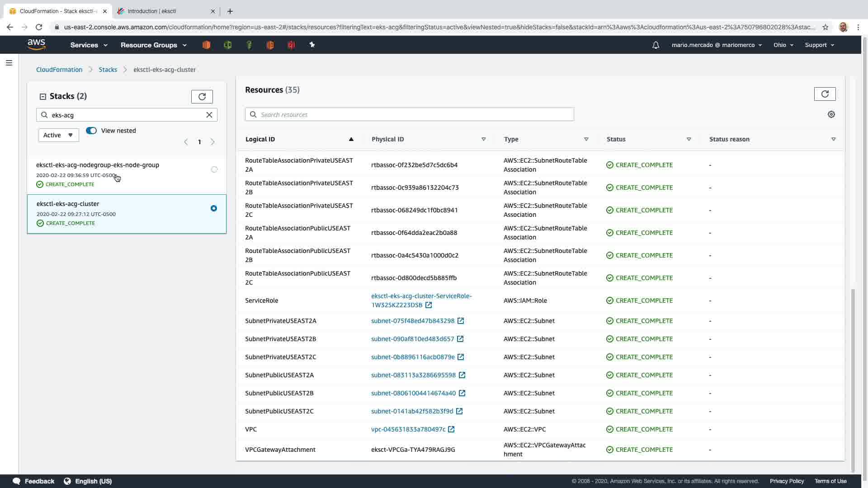Open resources table settings gear
The width and height of the screenshot is (868, 488).
[x=831, y=115]
